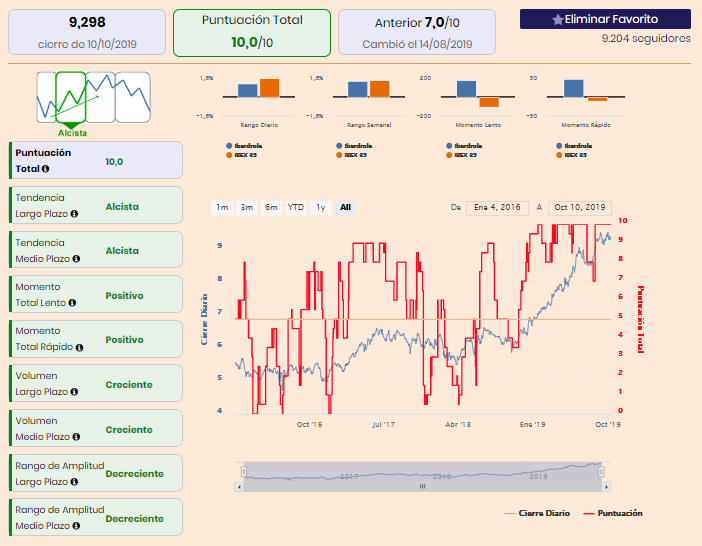Open info icon for Momento Total Lento
Screen dimensions: 702x546
tap(72, 303)
